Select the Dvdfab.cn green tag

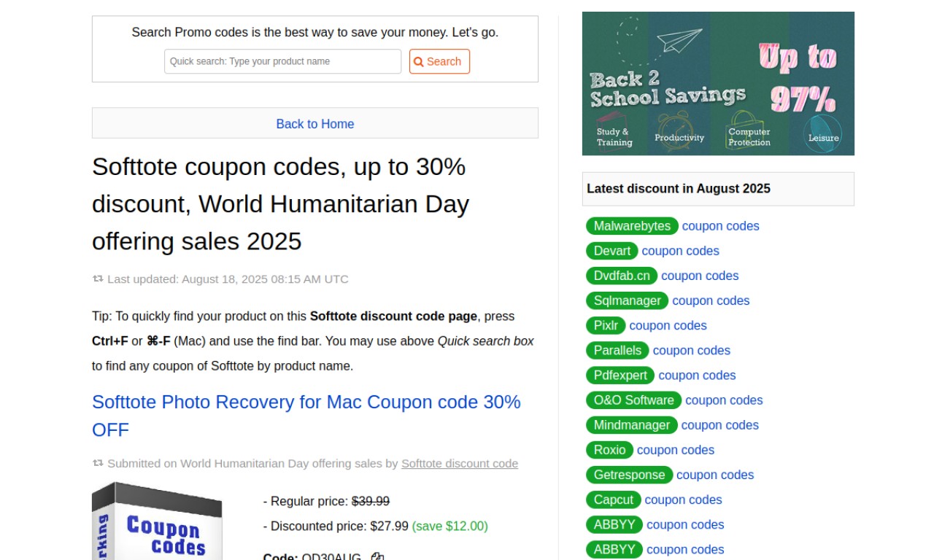coord(622,276)
